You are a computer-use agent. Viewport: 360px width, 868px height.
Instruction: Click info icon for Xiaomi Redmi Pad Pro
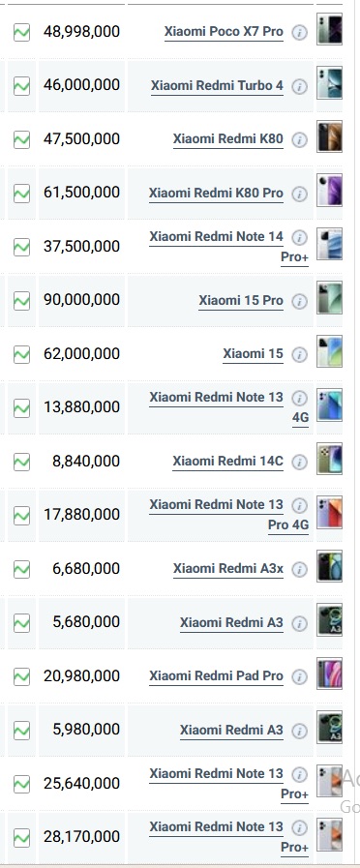point(299,677)
